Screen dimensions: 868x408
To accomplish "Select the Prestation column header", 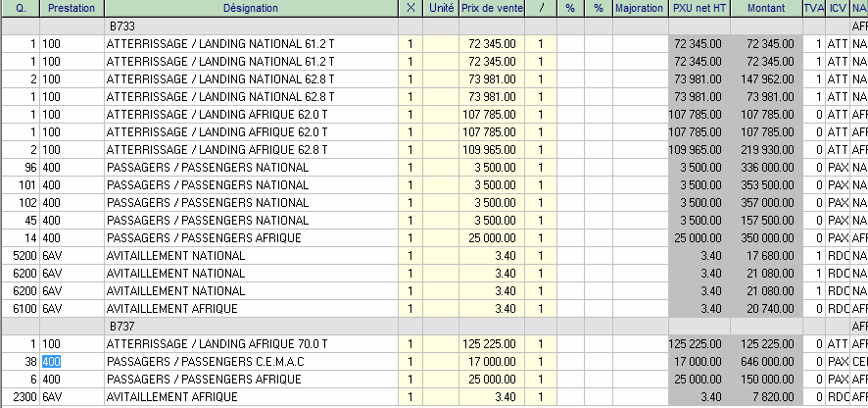I will [x=71, y=8].
